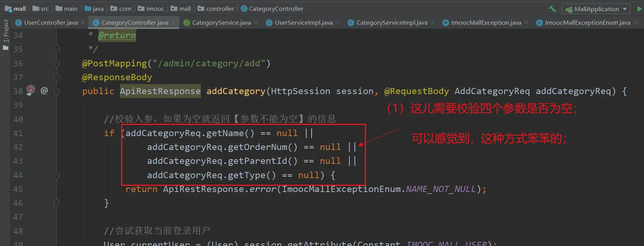The image size is (644, 246).
Task: Click the bold mall project root breadcrumb
Action: (15, 8)
